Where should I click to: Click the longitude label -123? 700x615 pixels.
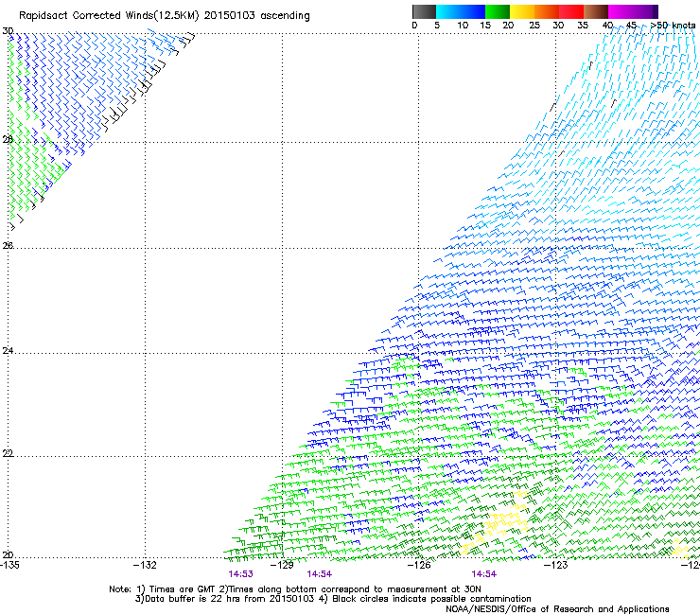556,565
